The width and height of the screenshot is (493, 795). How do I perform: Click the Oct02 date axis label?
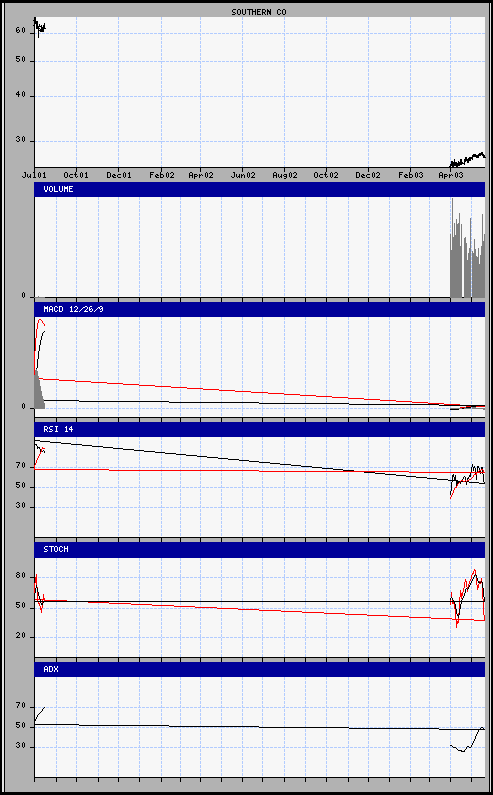(326, 175)
